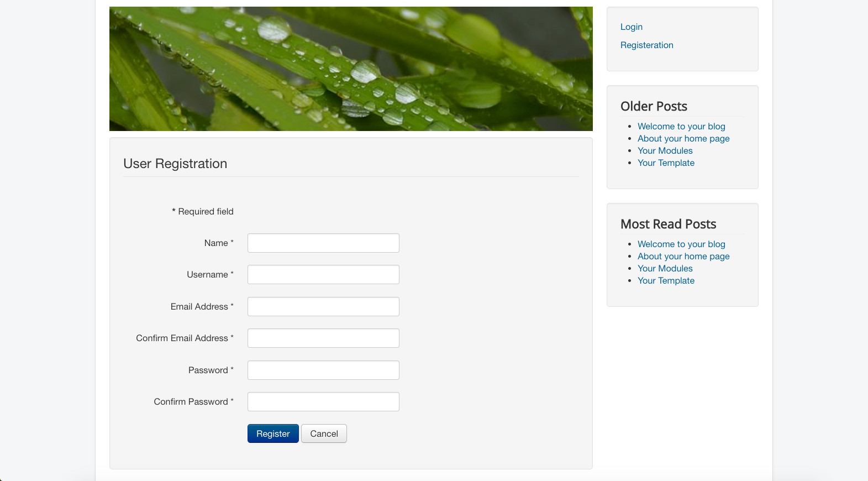Click the Older Posts heading
868x481 pixels.
[654, 106]
